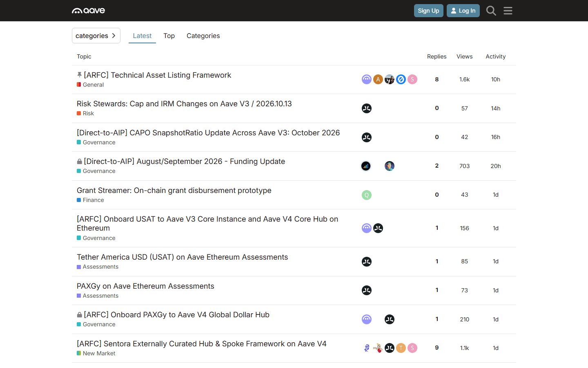Screen dimensions: 588x368
Task: Click the Sign Up button
Action: (429, 11)
